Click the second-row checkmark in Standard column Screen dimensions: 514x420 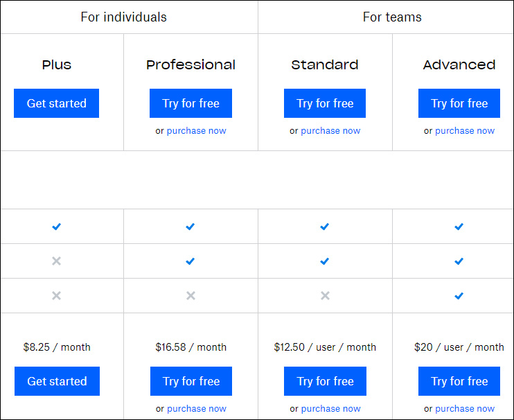click(324, 261)
